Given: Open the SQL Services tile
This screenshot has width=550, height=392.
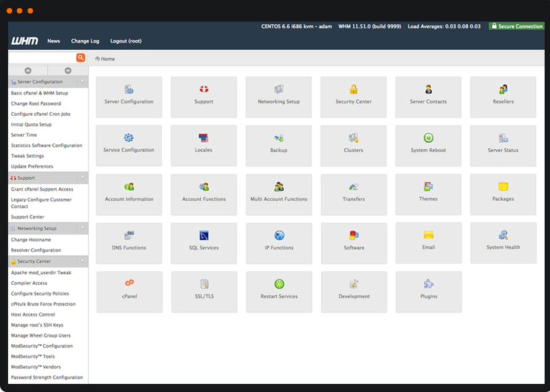Looking at the screenshot, I should (204, 243).
